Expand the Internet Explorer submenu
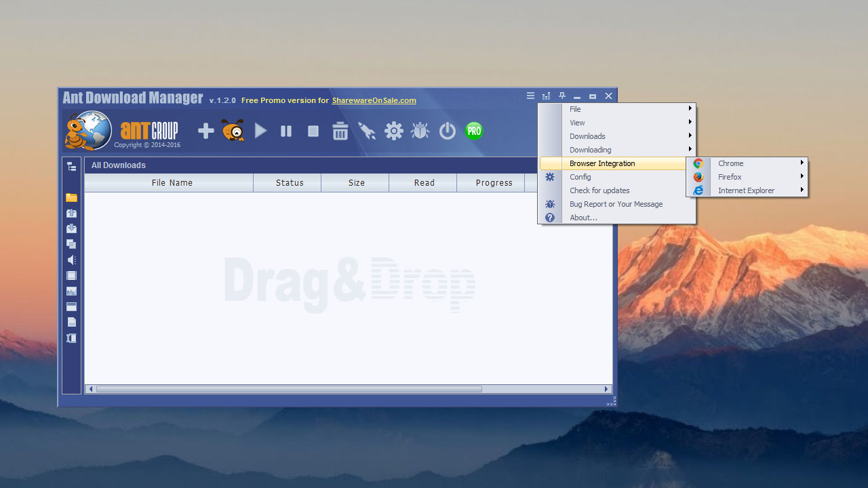Image resolution: width=868 pixels, height=488 pixels. 746,190
